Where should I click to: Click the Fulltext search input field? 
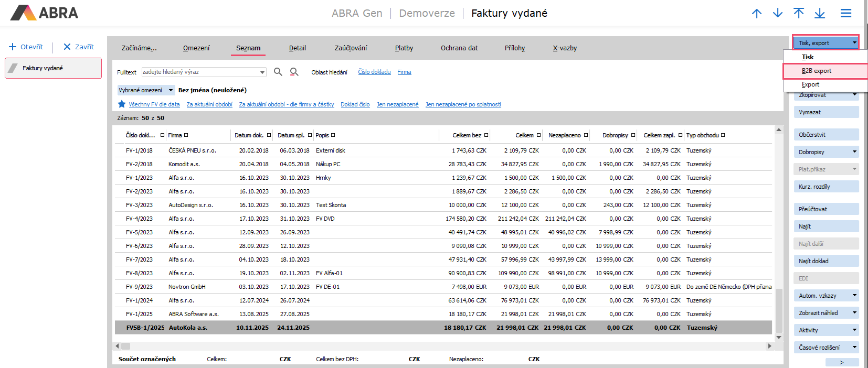point(200,72)
